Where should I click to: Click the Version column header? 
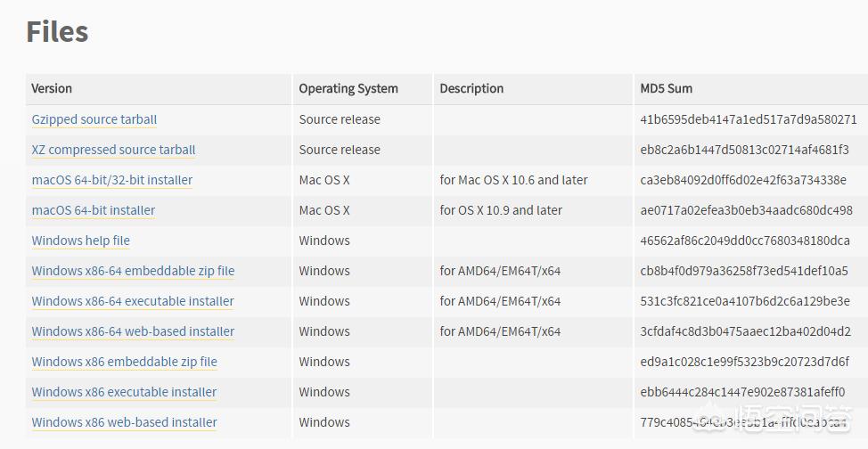(52, 88)
